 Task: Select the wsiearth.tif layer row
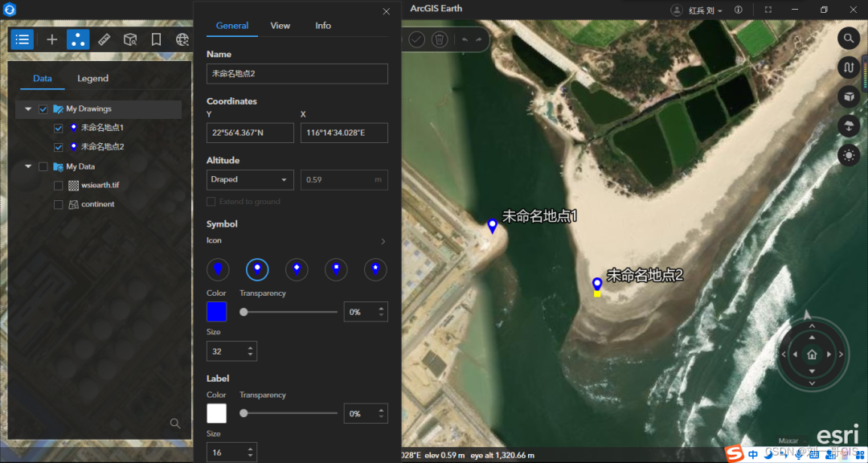(x=100, y=186)
